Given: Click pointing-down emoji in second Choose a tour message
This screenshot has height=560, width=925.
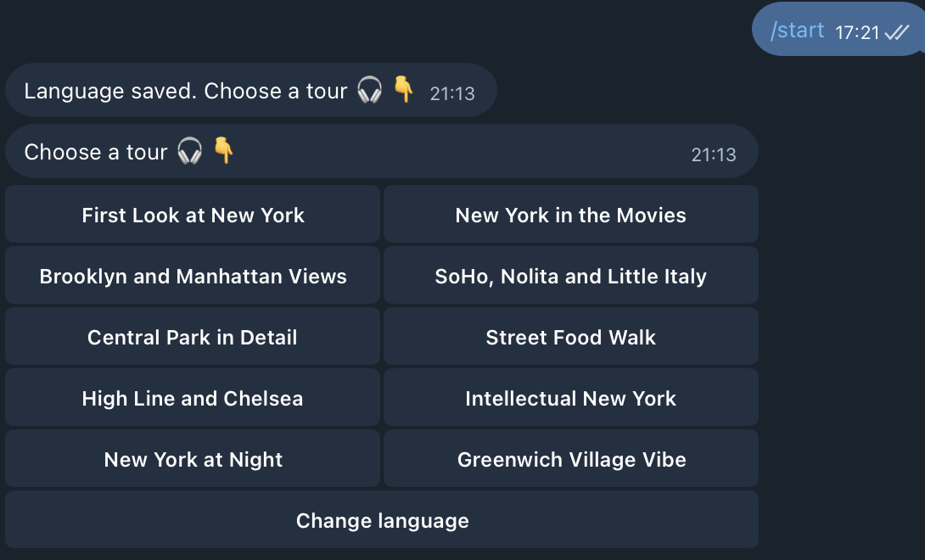Looking at the screenshot, I should click(x=223, y=151).
